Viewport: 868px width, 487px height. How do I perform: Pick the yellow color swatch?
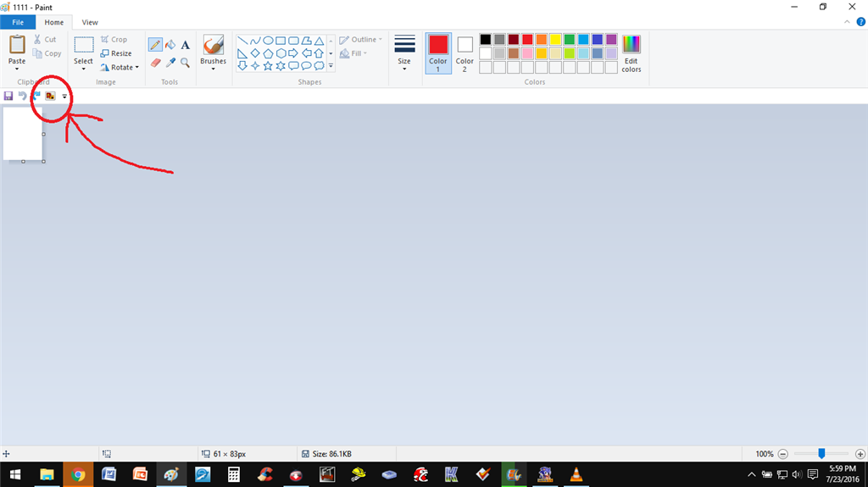click(x=555, y=39)
